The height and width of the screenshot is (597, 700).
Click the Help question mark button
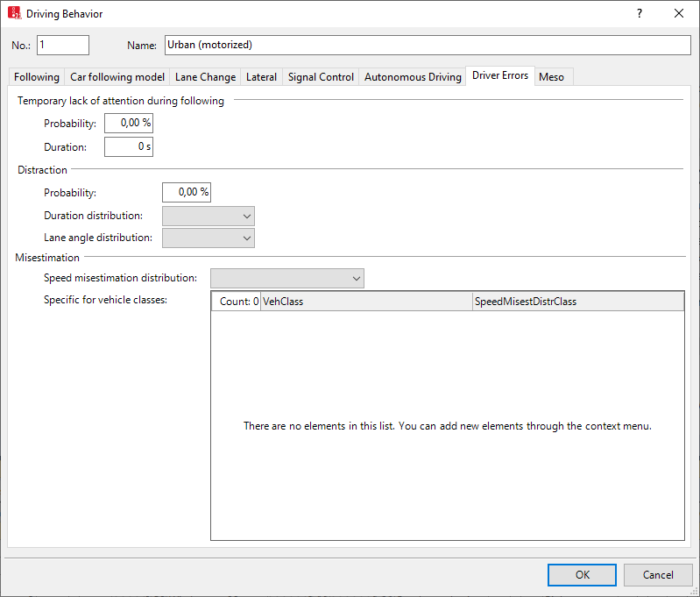tap(639, 14)
